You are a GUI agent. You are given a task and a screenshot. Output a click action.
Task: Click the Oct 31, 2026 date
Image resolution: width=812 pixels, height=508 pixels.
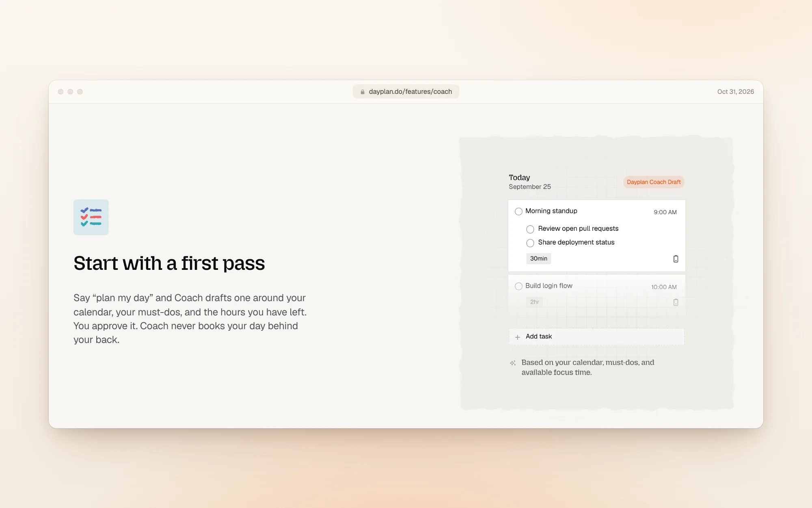pyautogui.click(x=736, y=92)
